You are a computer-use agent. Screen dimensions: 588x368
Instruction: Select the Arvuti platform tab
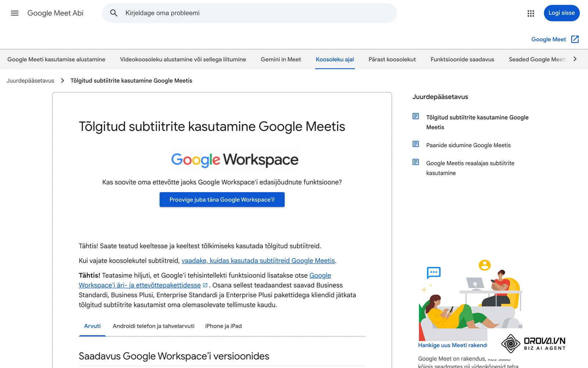click(x=92, y=326)
